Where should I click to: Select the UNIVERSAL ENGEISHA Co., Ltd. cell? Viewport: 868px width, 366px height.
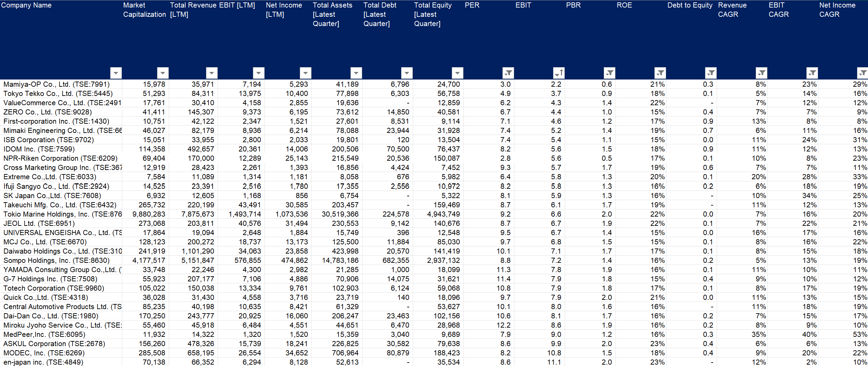[61, 233]
